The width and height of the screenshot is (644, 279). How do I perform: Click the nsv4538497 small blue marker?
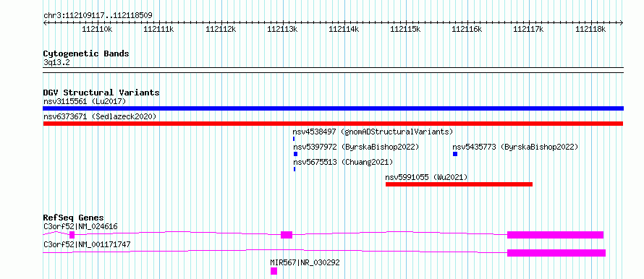point(294,139)
